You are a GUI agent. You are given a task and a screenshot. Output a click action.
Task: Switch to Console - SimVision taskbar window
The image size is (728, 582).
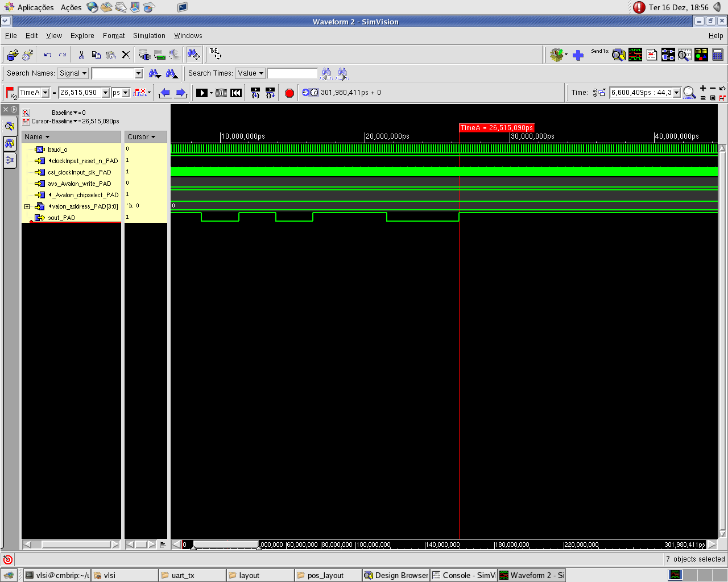464,575
